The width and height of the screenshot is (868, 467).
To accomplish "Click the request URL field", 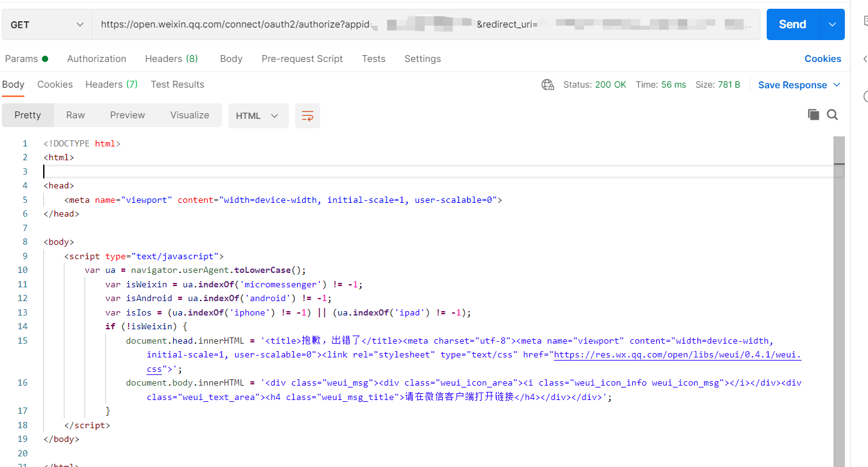I will coord(426,24).
